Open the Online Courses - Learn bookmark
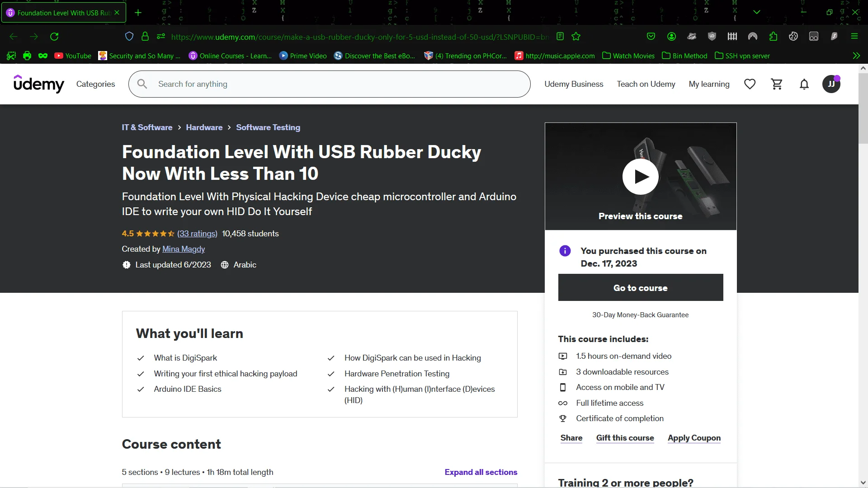The image size is (868, 488). (230, 56)
